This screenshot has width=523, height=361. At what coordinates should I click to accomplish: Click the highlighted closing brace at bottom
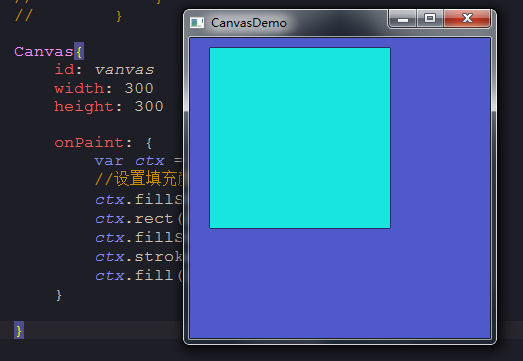(19, 330)
